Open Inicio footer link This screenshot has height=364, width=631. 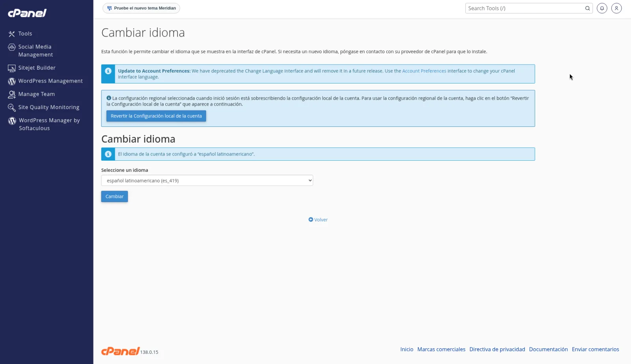[x=407, y=349]
